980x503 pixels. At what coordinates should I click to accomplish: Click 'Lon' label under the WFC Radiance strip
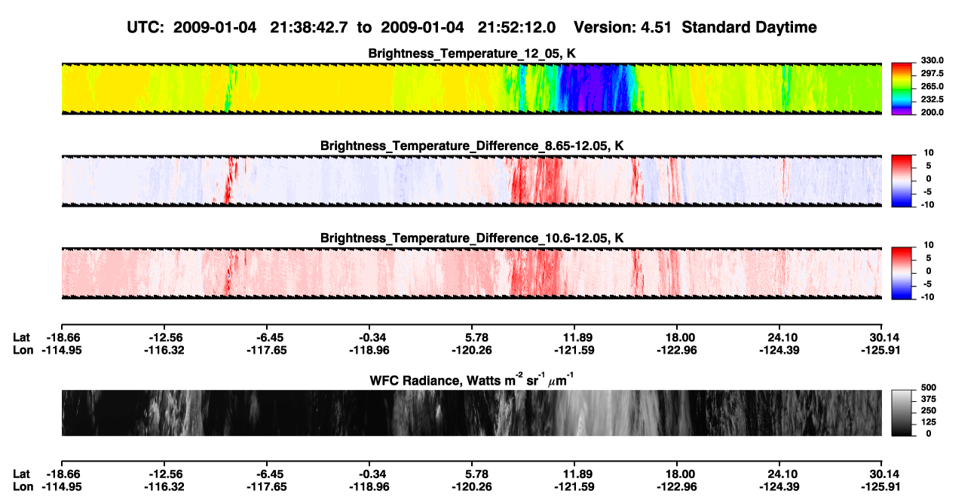pyautogui.click(x=23, y=486)
